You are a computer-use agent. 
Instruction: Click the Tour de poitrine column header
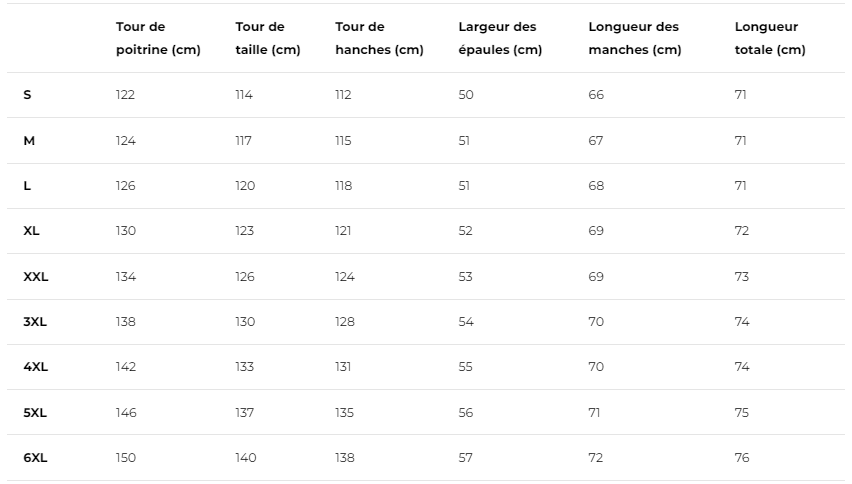coord(158,38)
